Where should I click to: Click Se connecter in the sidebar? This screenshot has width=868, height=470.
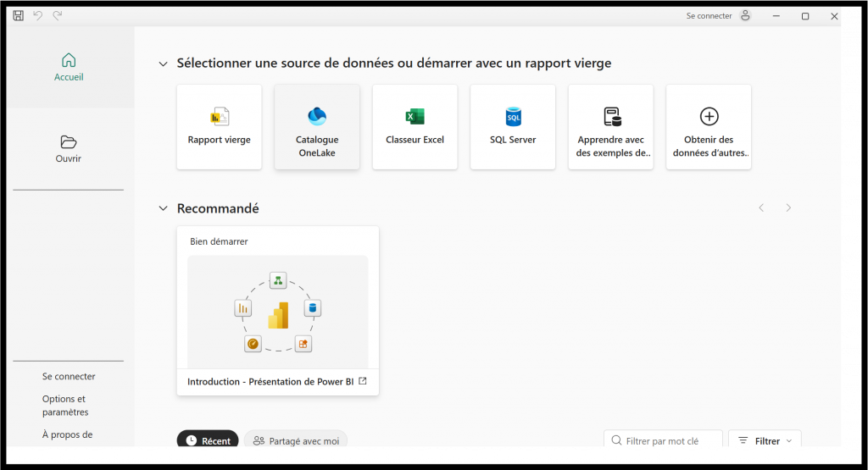69,376
